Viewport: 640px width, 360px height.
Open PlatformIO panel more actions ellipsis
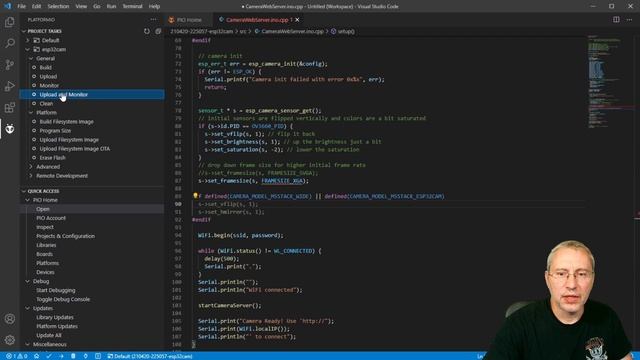click(153, 20)
